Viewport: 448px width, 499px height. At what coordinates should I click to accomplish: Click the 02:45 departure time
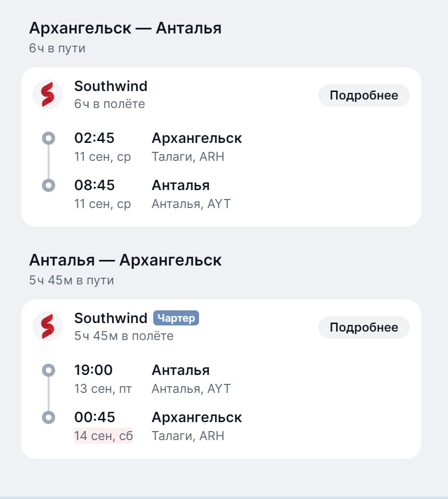pyautogui.click(x=94, y=138)
